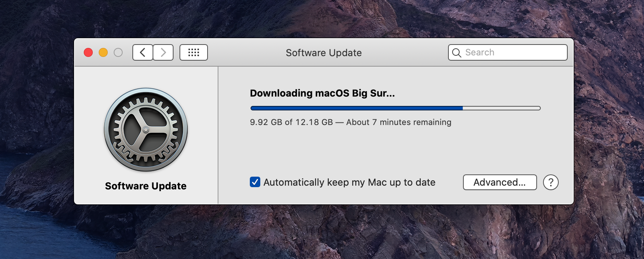Show all preferences with grid icon
Viewport: 644px width, 259px height.
tap(194, 52)
